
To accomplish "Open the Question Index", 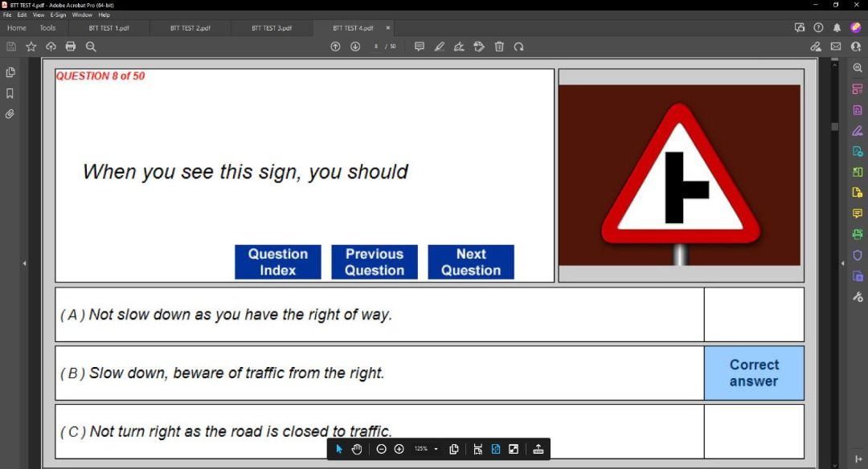I will click(x=277, y=262).
